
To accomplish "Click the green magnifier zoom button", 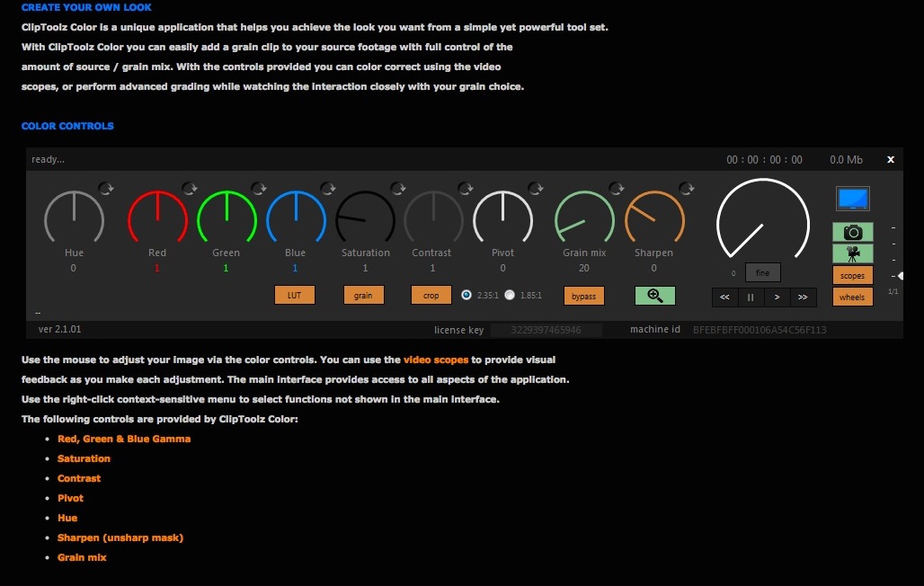I will click(654, 296).
